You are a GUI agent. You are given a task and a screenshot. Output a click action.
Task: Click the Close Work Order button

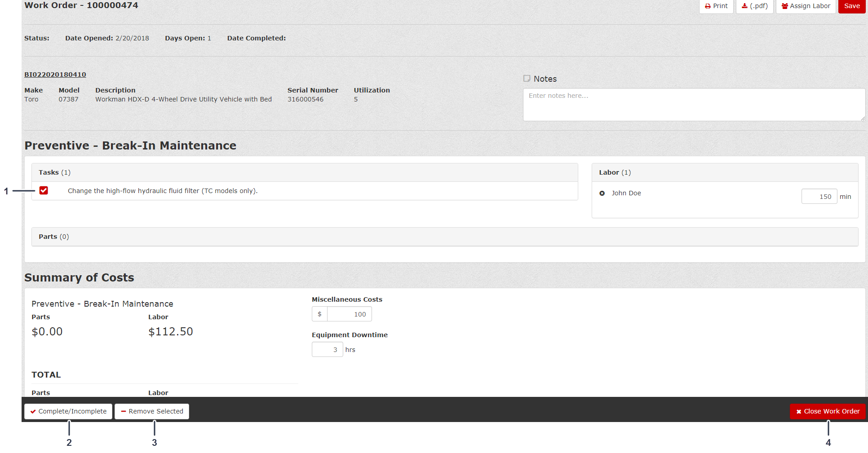pos(827,412)
